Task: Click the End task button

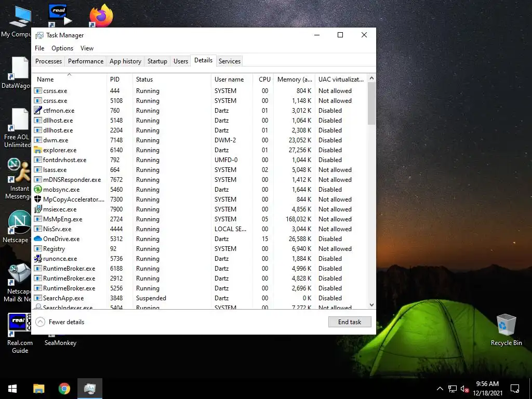Action: pos(350,322)
